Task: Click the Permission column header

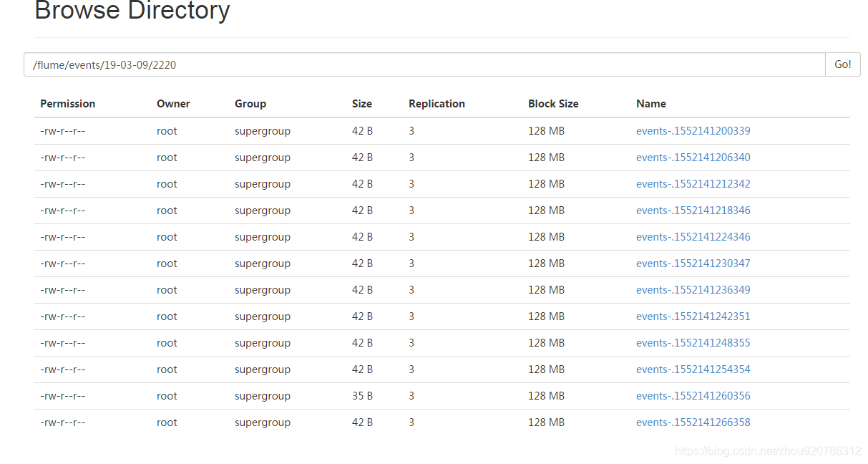Action: click(68, 104)
